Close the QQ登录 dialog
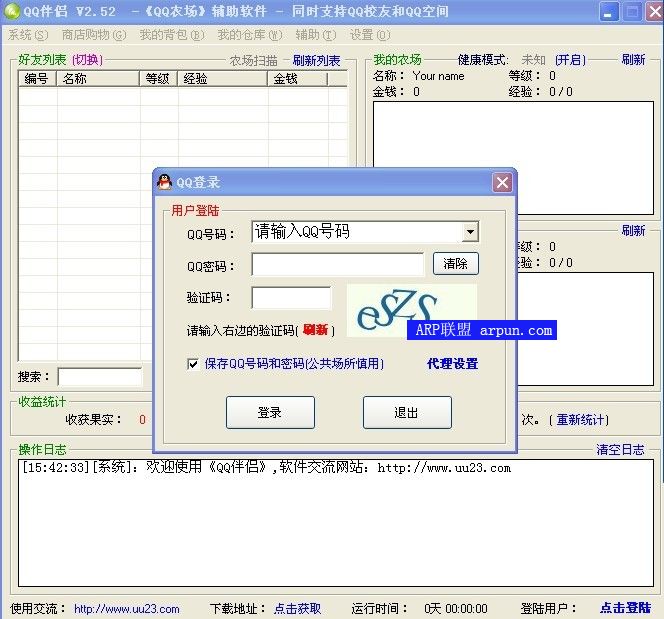664x619 pixels. pos(502,183)
